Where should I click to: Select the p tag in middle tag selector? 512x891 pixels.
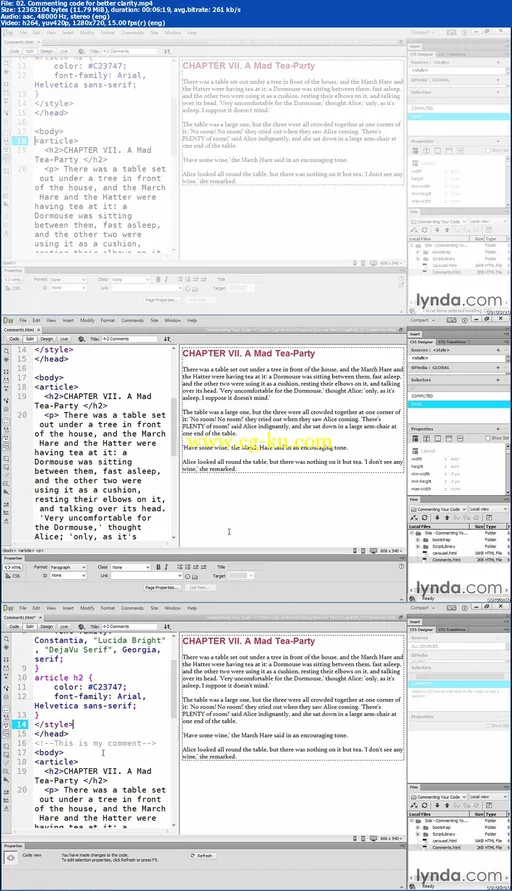pos(39,551)
